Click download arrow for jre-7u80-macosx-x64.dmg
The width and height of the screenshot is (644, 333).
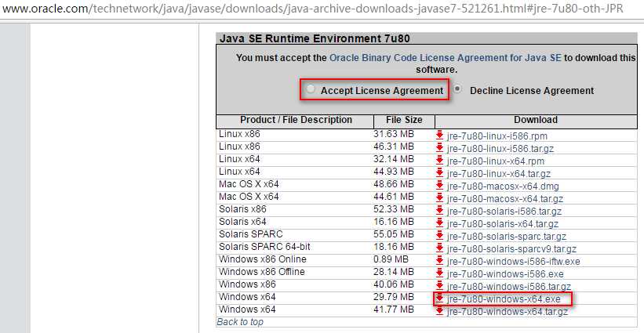(439, 186)
